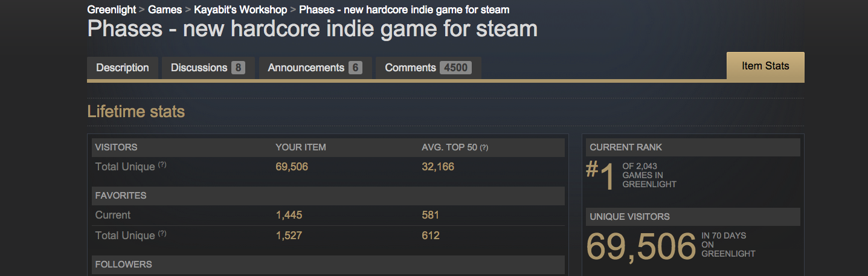Click the Followers section header row

pos(328,265)
